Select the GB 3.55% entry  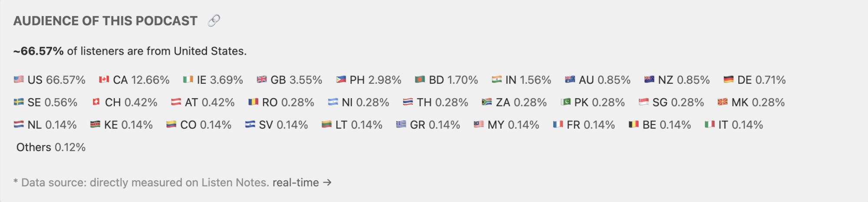coord(289,80)
